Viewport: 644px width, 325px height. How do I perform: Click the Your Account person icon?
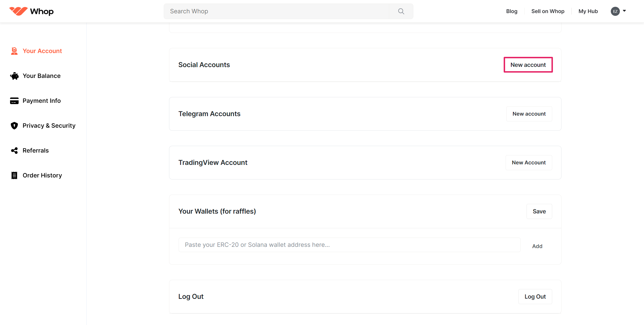(14, 51)
